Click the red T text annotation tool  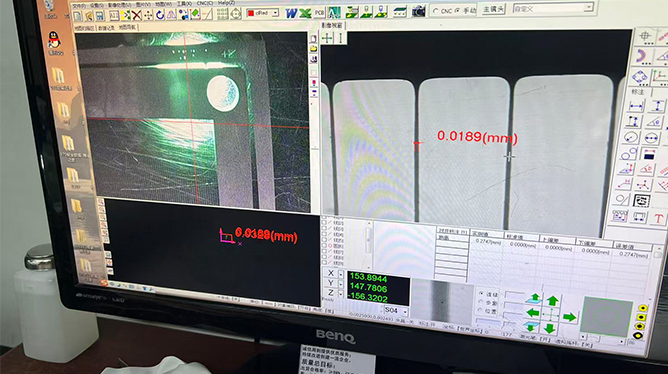659,218
